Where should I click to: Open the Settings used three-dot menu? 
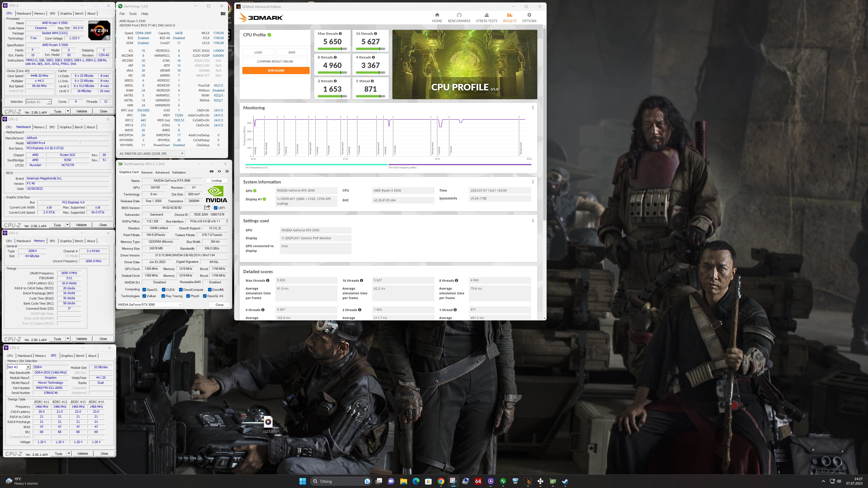click(533, 221)
